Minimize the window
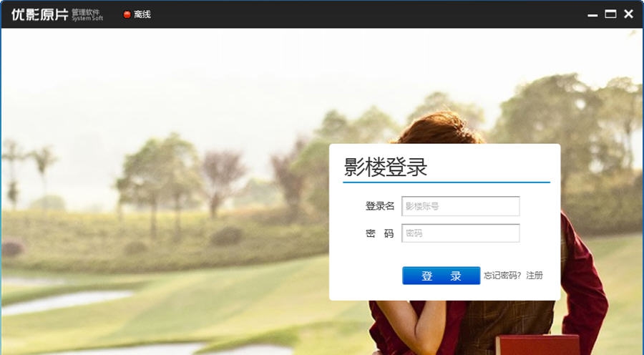Screen dimensions: 644x355 (x=592, y=15)
